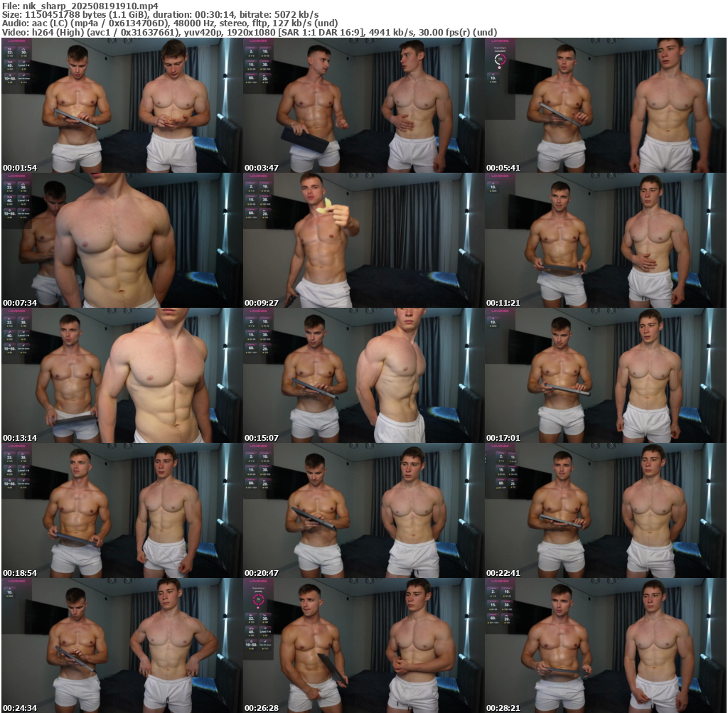
Task: Select the thumbnail stamped 00:11:21
Action: click(x=606, y=240)
